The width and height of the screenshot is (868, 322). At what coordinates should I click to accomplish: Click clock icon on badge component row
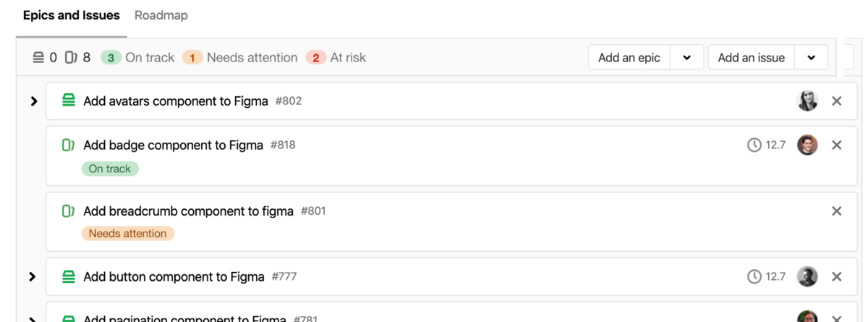coord(754,145)
